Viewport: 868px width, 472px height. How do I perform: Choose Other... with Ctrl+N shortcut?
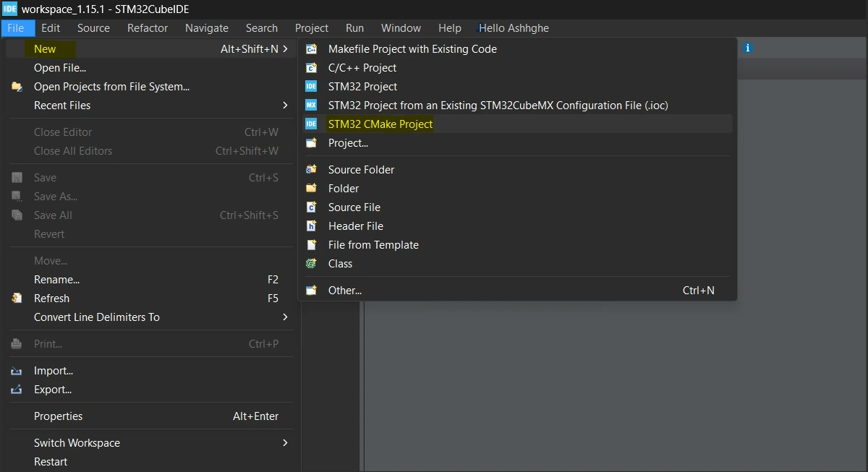click(x=517, y=291)
